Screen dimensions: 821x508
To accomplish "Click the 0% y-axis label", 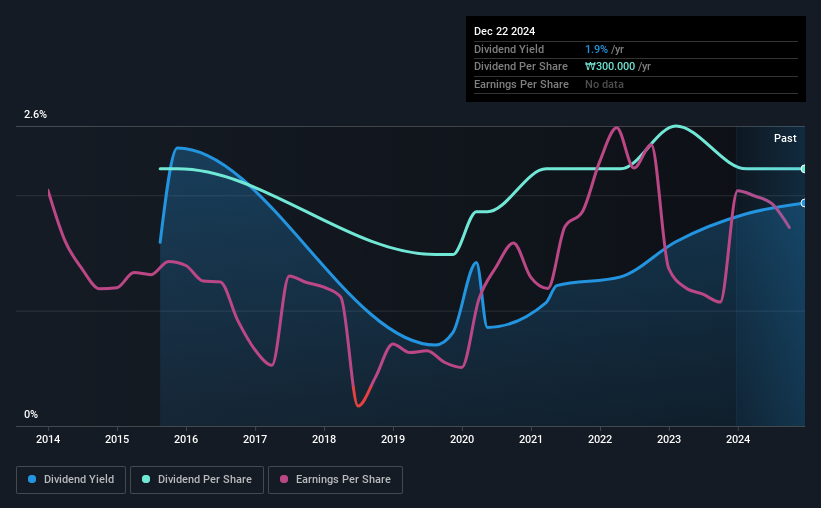I will (31, 414).
